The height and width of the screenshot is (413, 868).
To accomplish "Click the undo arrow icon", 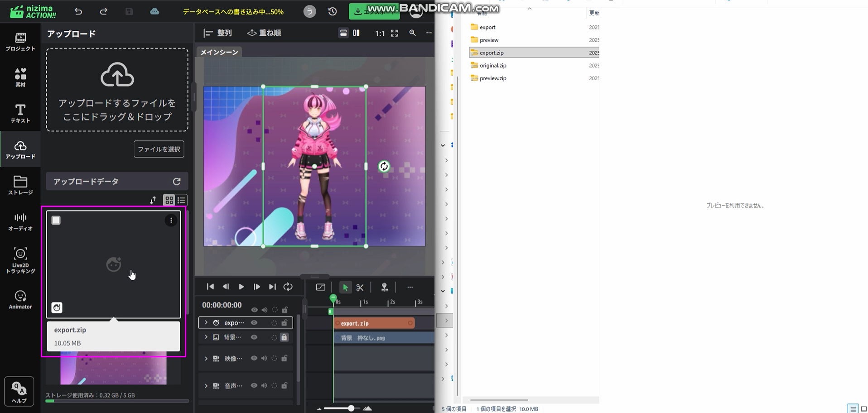I will click(78, 11).
